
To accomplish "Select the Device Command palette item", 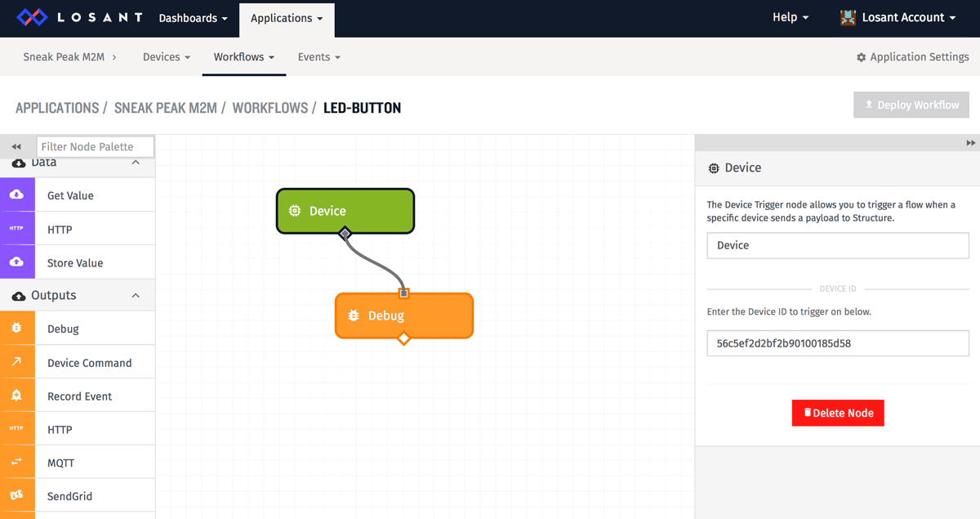I will tap(78, 362).
